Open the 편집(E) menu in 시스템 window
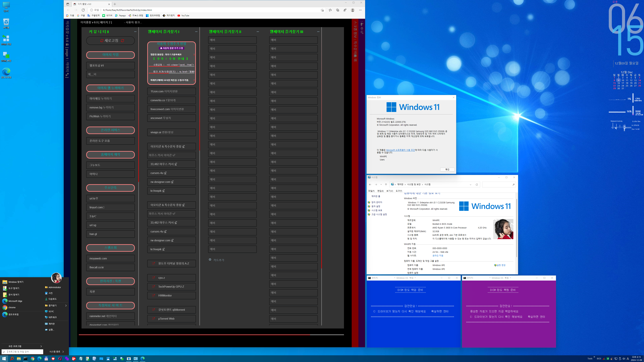 click(x=381, y=191)
